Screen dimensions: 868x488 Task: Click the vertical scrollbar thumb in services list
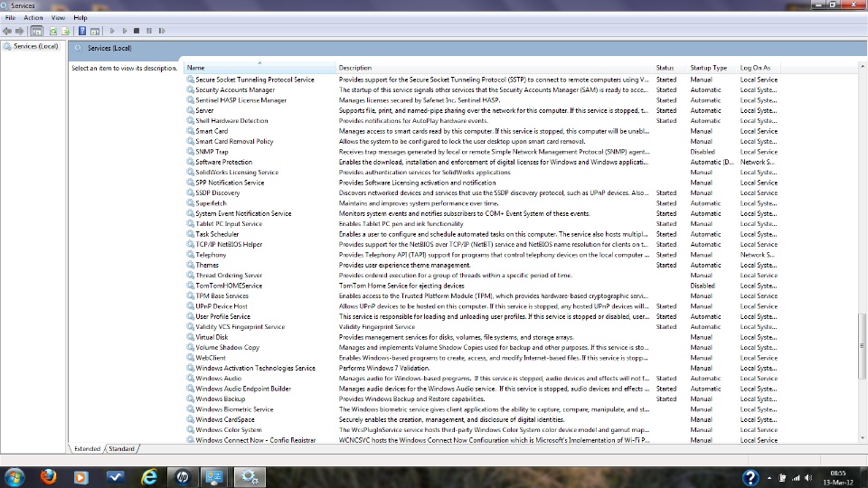pyautogui.click(x=862, y=346)
